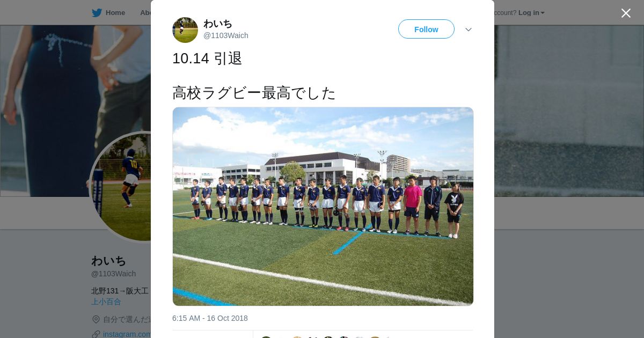
Task: Enlarge the rugby team photo
Action: (x=323, y=207)
